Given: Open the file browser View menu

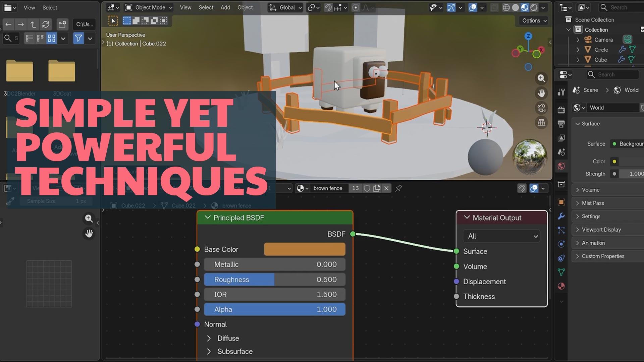Looking at the screenshot, I should click(29, 7).
